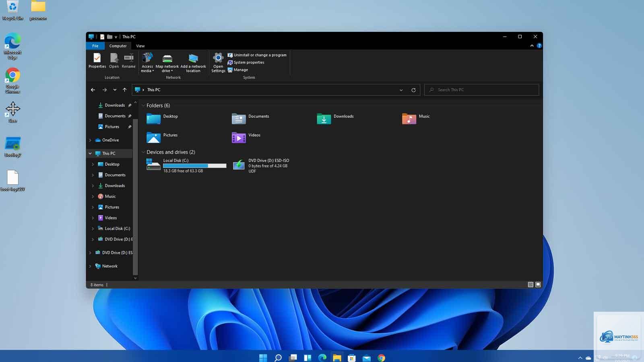Open the address bar history dropdown
The width and height of the screenshot is (644, 362).
coord(401,90)
